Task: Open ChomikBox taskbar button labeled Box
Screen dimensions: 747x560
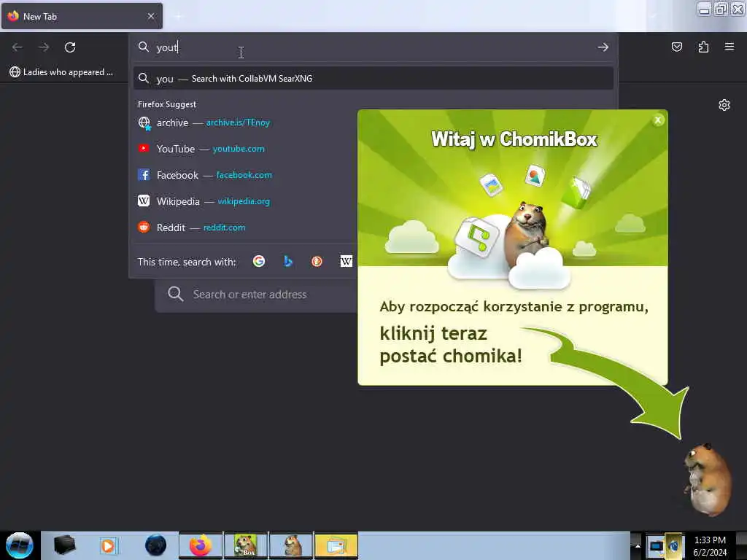Action: pos(246,545)
